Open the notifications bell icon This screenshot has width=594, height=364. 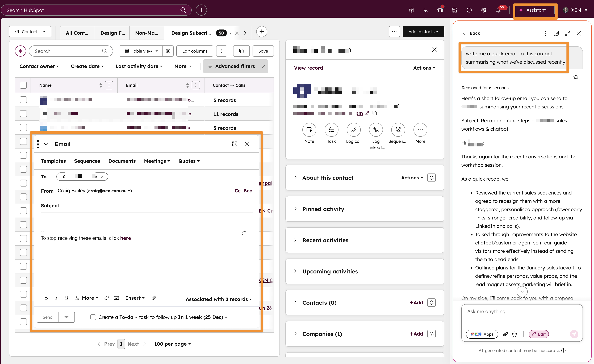coord(498,10)
